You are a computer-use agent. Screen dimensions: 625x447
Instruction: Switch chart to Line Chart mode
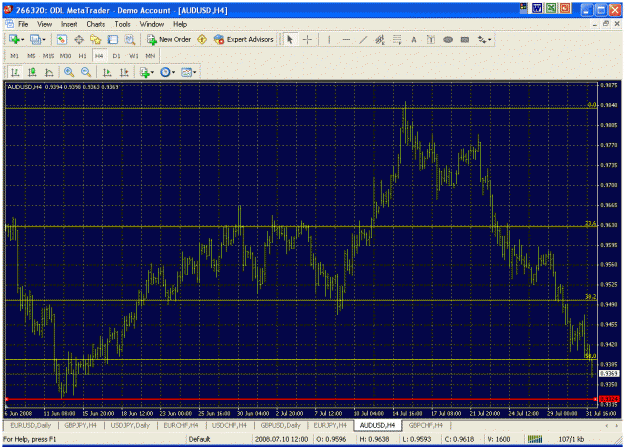(x=49, y=72)
